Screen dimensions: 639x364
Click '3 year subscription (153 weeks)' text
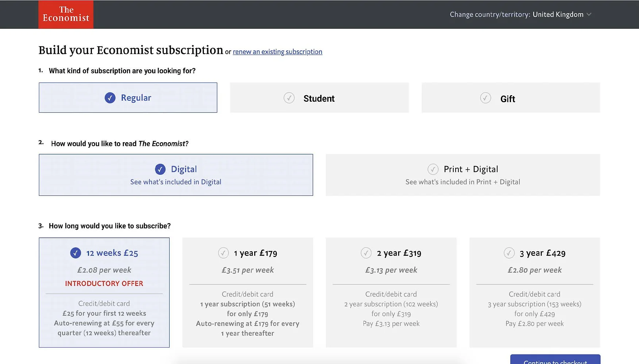(535, 304)
